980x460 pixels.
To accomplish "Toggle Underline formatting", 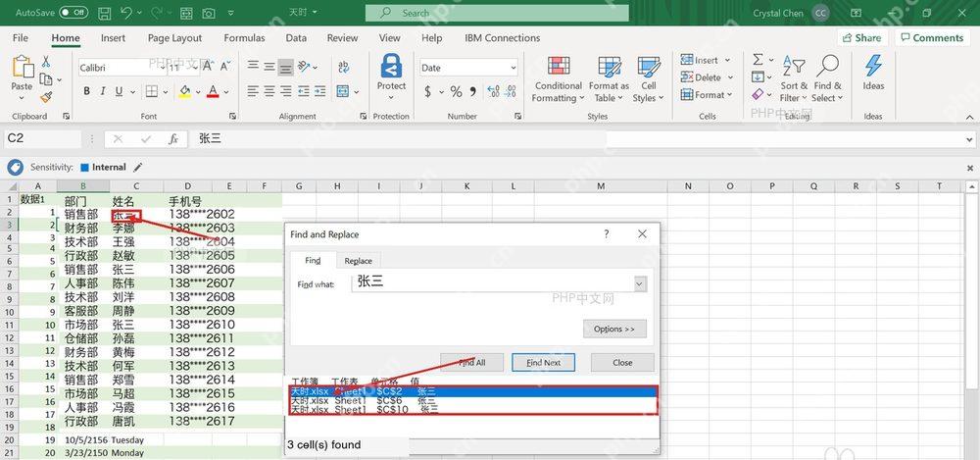I will point(119,91).
